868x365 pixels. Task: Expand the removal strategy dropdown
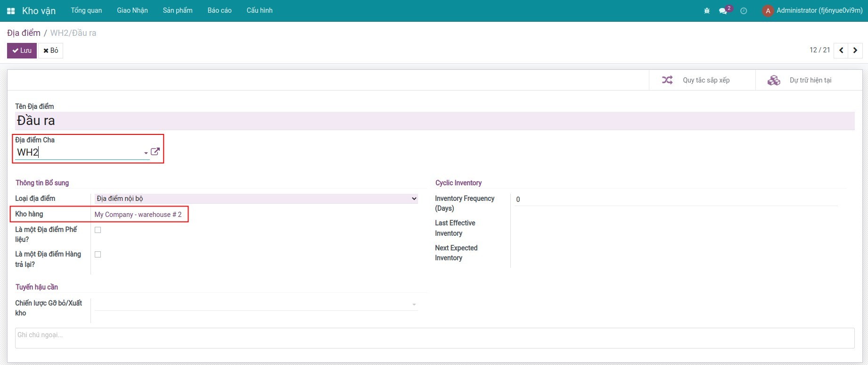414,305
